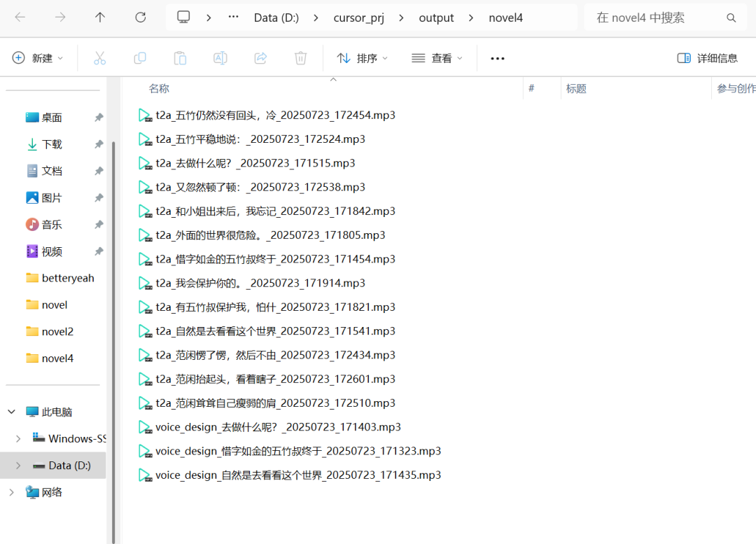
Task: Click the Copy icon in the toolbar
Action: [139, 58]
